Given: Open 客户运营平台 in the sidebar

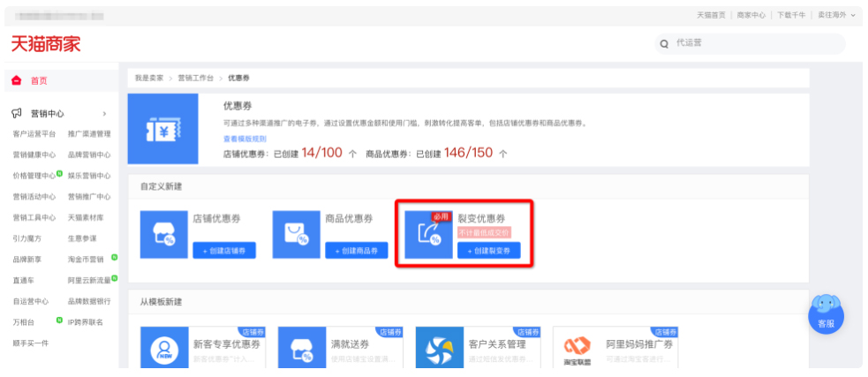Looking at the screenshot, I should (x=34, y=134).
